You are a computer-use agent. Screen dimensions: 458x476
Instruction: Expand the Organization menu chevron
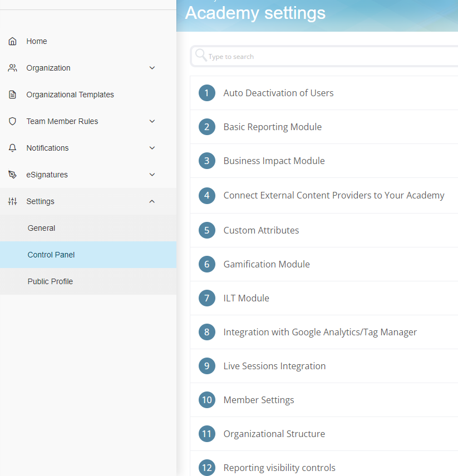(152, 68)
